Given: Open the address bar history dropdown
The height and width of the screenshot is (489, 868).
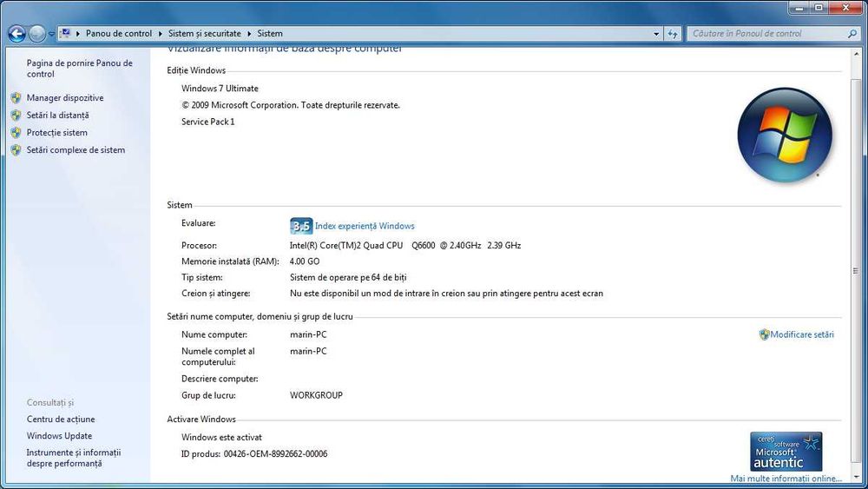Looking at the screenshot, I should tap(656, 34).
